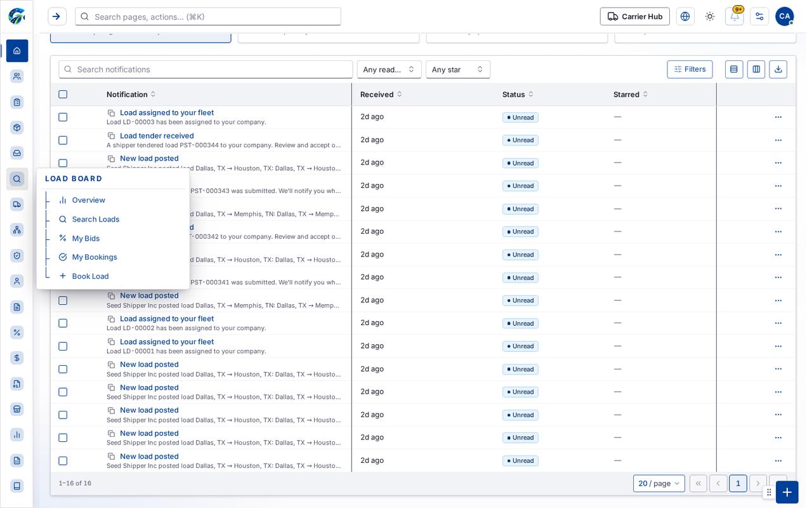This screenshot has width=812, height=508.
Task: Open the truck icon in the left sidebar
Action: (17, 204)
